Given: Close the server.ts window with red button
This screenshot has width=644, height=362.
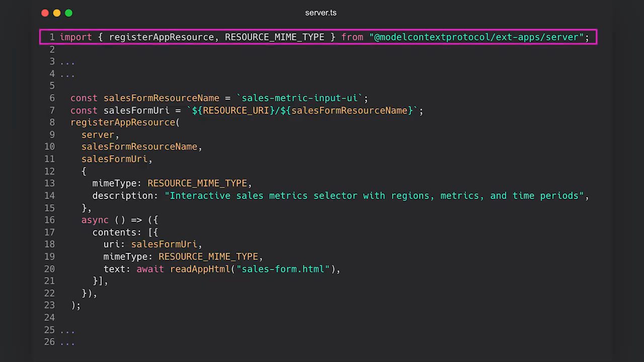Looking at the screenshot, I should (x=45, y=13).
